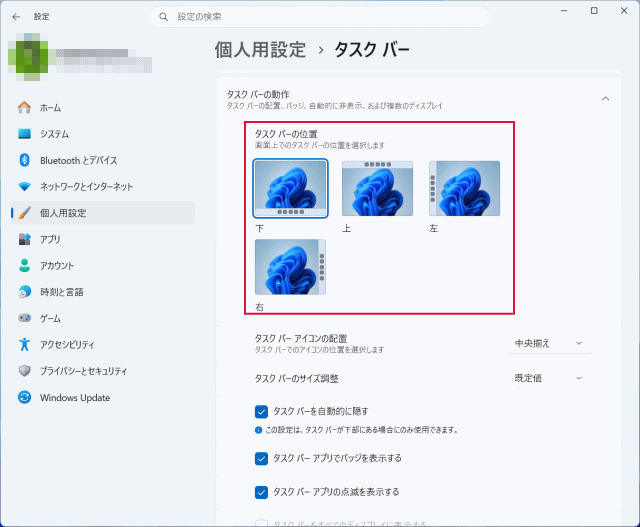
Task: Click the アカウント person icon
Action: tap(24, 265)
